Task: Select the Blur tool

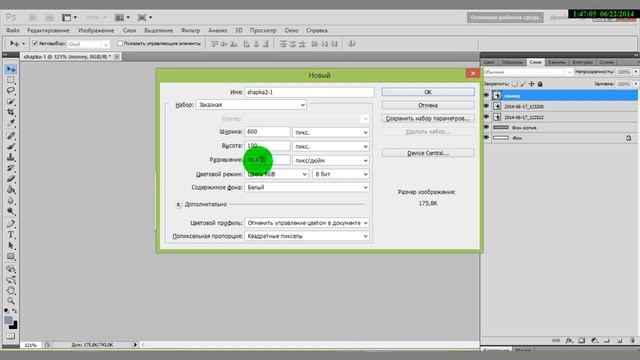Action: 11,200
